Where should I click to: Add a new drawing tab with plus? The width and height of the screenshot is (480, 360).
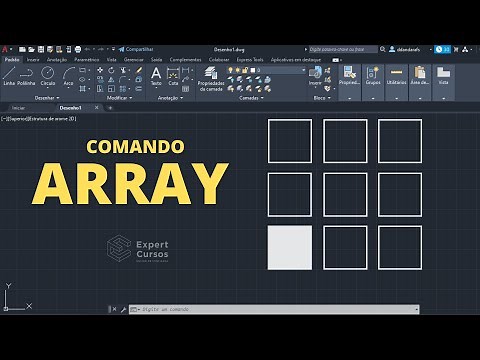[110, 108]
